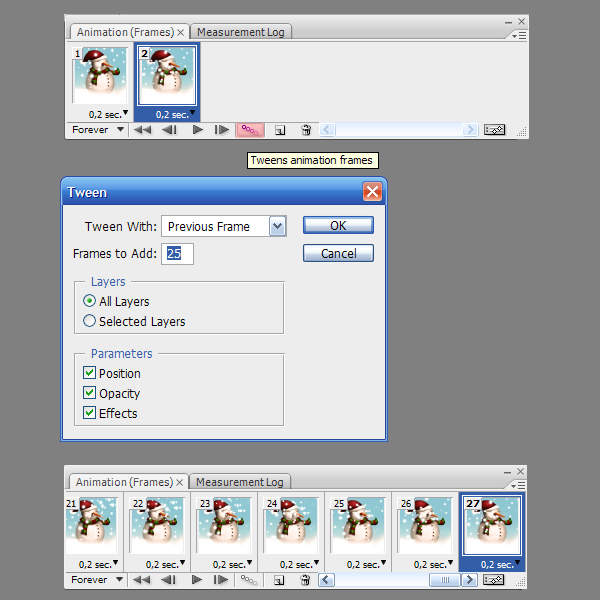Select the Animation (Frames) tab in bottom panel
The image size is (600, 600).
click(x=125, y=482)
